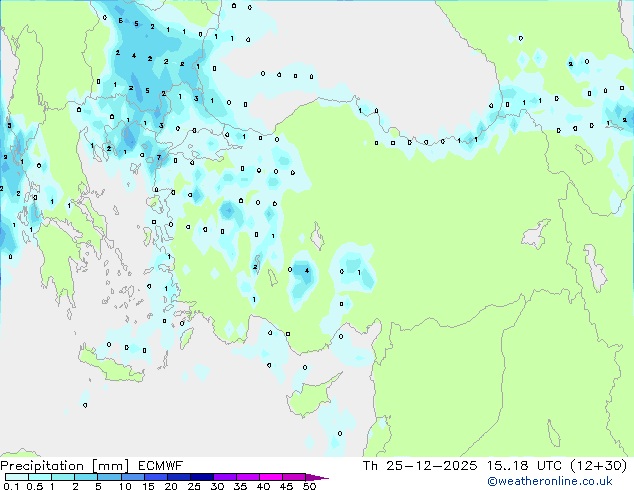The image size is (634, 490).
Task: Click the legend label '0.5'
Action: [x=34, y=486]
